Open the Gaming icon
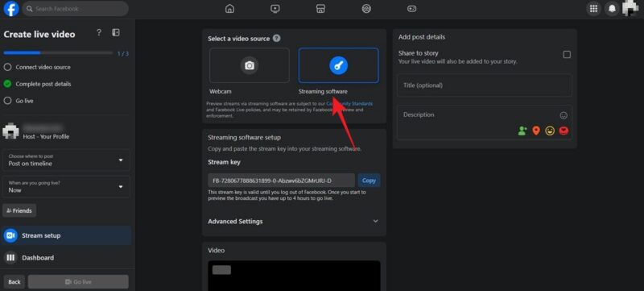 (x=411, y=9)
